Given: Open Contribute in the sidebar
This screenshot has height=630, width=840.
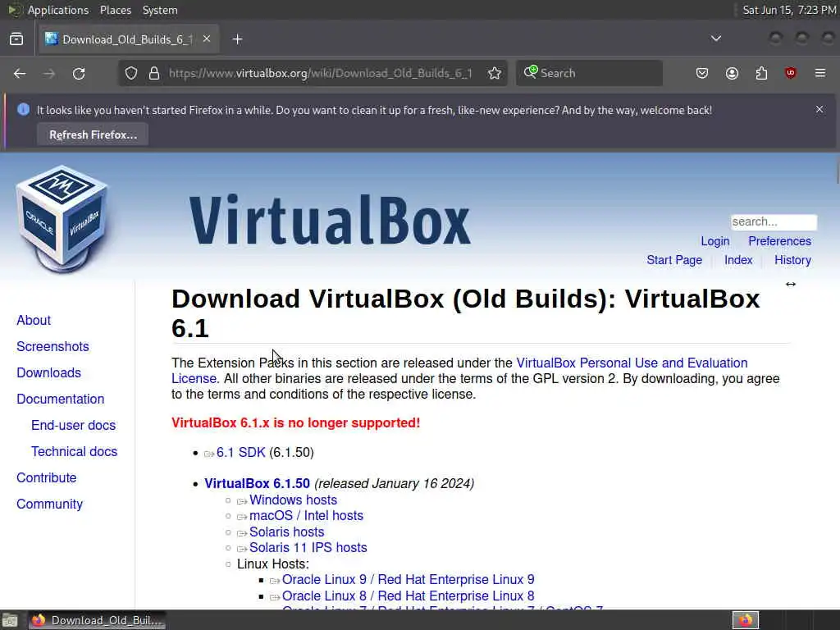Looking at the screenshot, I should tap(47, 478).
